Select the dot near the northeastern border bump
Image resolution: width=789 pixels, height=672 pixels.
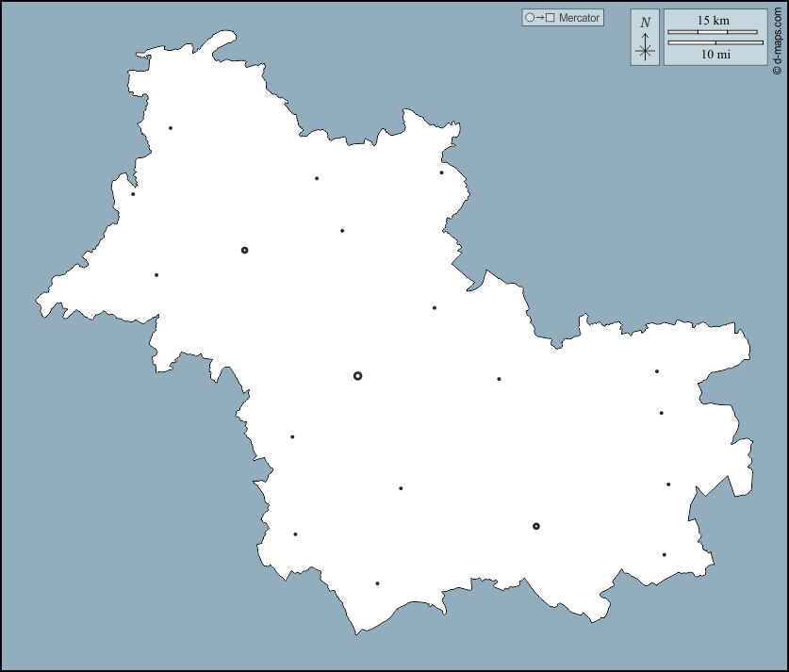coord(441,172)
